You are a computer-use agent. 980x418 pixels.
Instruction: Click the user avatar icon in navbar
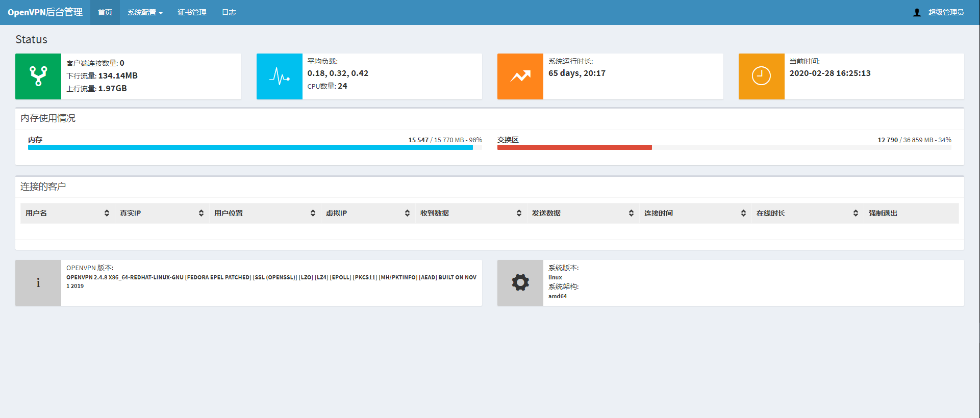tap(917, 12)
